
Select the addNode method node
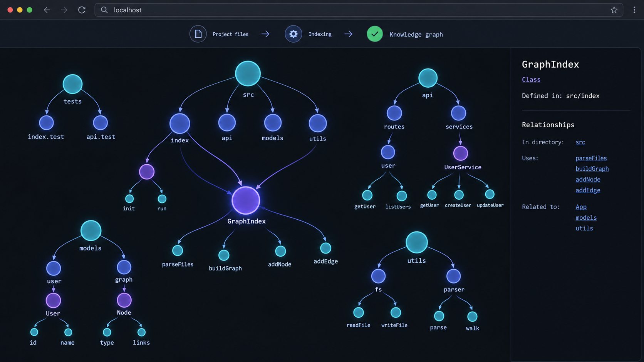click(x=280, y=251)
